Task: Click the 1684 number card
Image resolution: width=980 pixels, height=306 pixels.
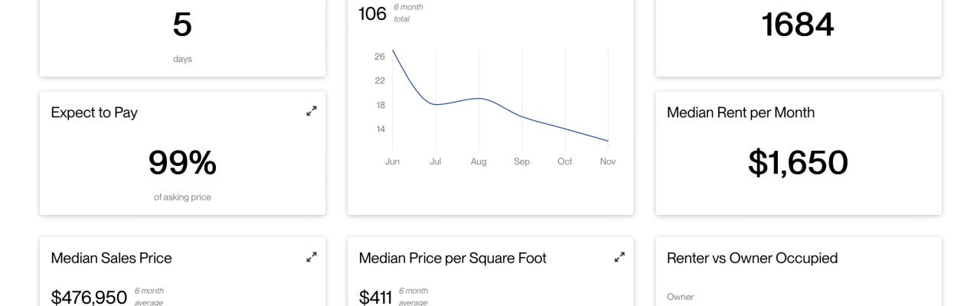Action: point(798,24)
